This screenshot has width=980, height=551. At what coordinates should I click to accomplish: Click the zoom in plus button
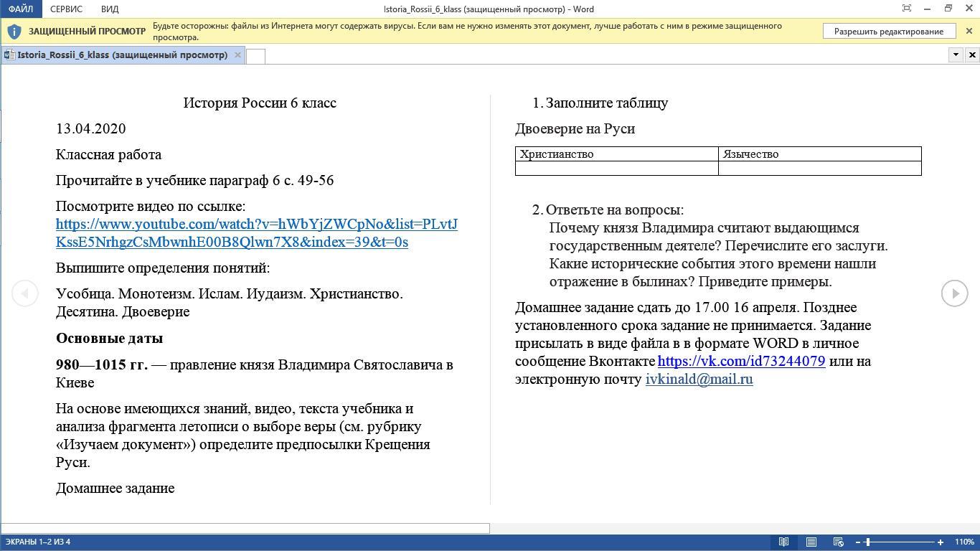(x=941, y=542)
